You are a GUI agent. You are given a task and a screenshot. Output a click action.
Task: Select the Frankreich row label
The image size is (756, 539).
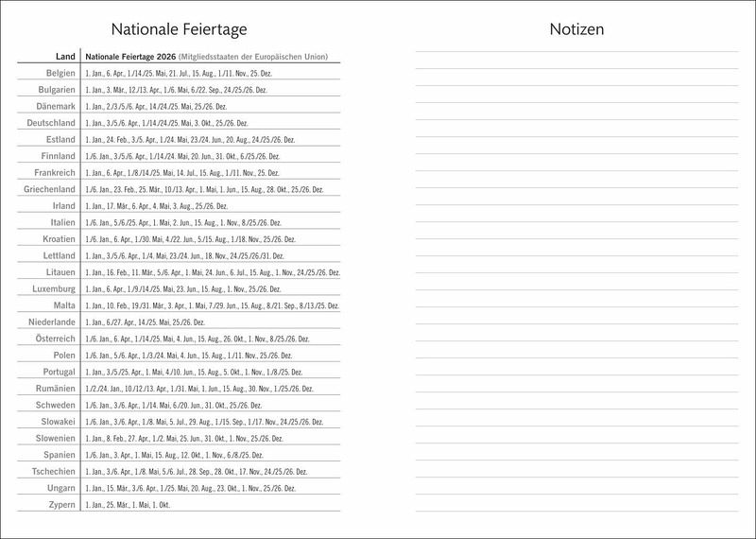(x=54, y=172)
